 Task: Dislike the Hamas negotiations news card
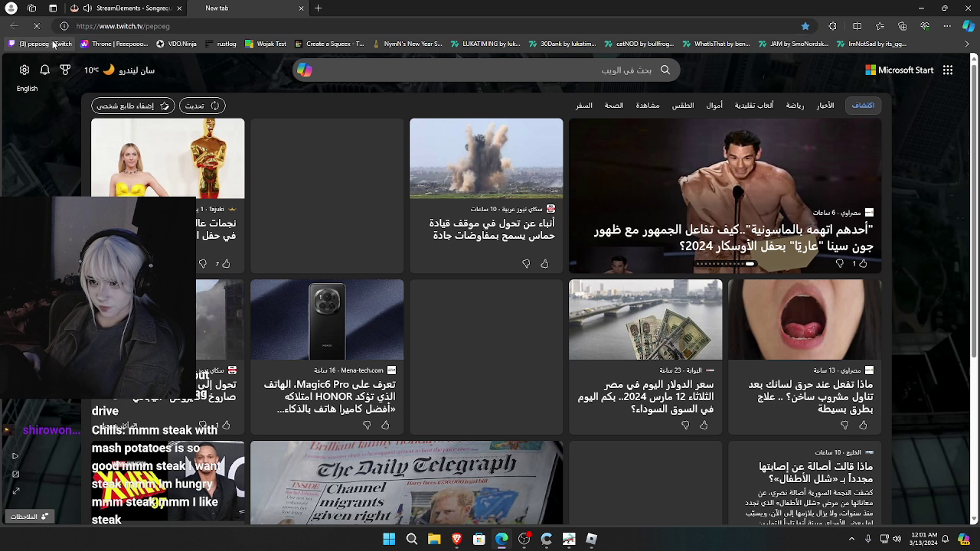pos(526,264)
